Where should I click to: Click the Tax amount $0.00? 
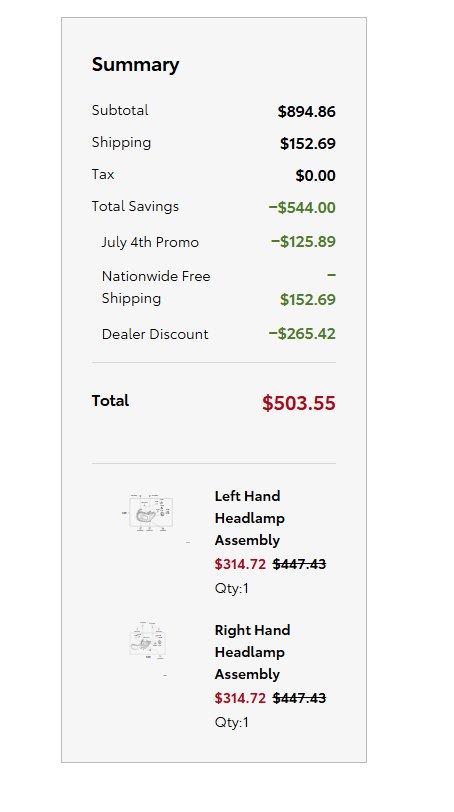click(315, 176)
